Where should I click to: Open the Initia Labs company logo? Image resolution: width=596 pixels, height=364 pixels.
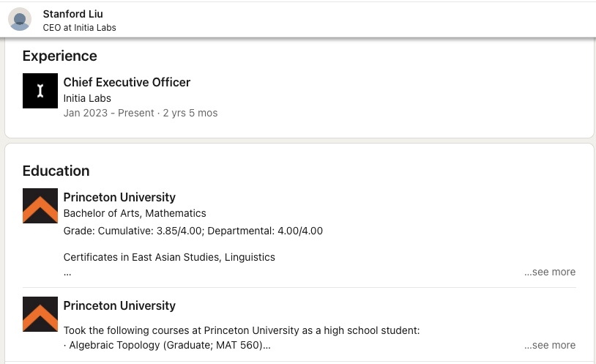pyautogui.click(x=40, y=91)
